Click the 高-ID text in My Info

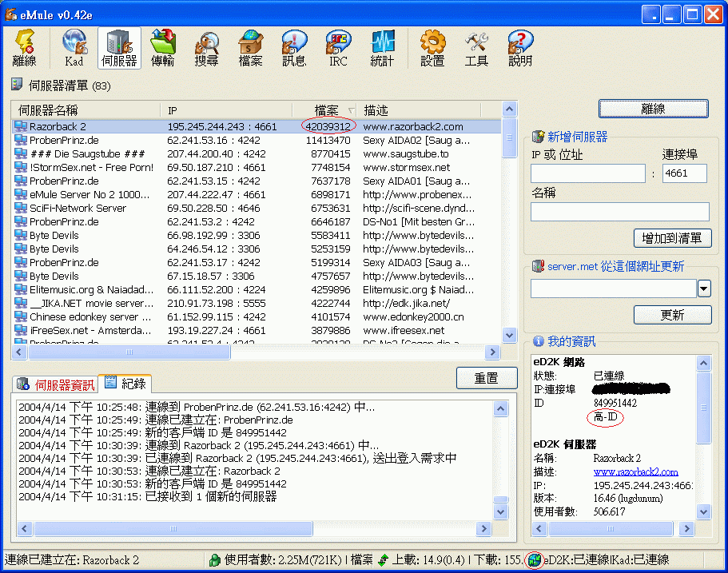click(606, 417)
